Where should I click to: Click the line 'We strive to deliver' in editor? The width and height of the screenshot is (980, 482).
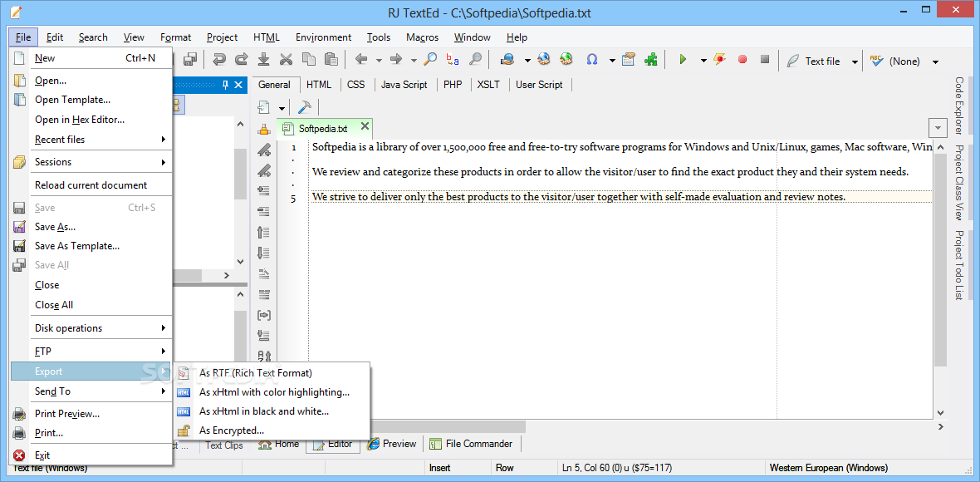[x=578, y=197]
